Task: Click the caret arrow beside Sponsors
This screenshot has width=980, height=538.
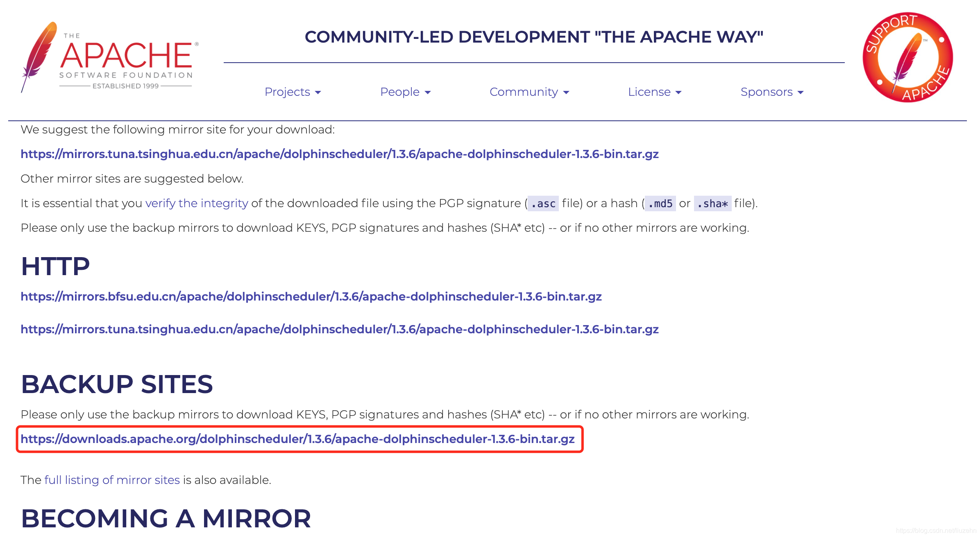Action: 801,93
